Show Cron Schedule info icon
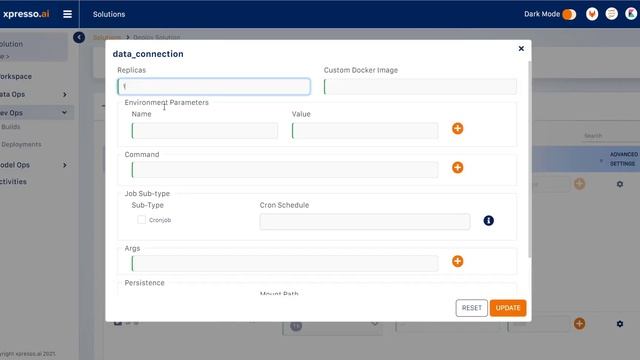This screenshot has width=640, height=360. [x=489, y=220]
